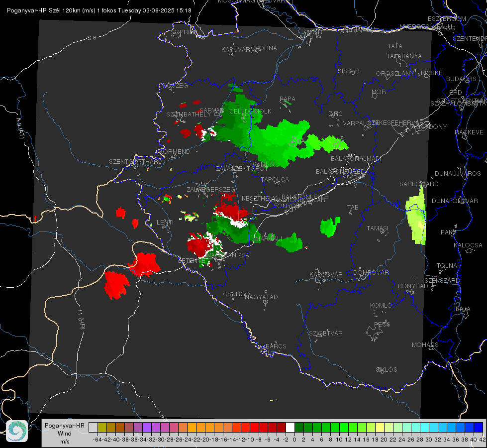Click the 'KAPOSVAR' city label
487x448 pixels.
pyautogui.click(x=326, y=274)
